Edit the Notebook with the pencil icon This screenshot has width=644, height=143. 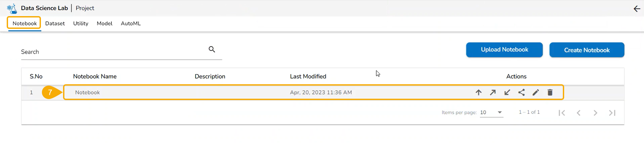[x=536, y=92]
